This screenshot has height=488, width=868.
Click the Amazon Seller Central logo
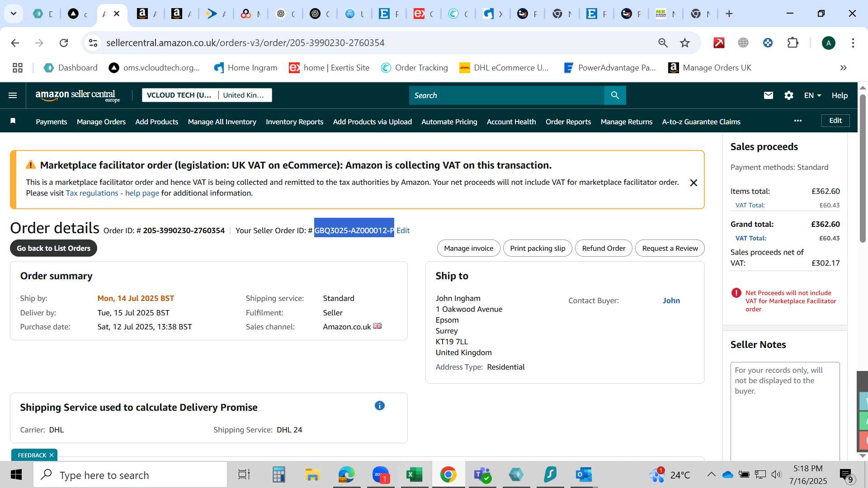tap(77, 95)
